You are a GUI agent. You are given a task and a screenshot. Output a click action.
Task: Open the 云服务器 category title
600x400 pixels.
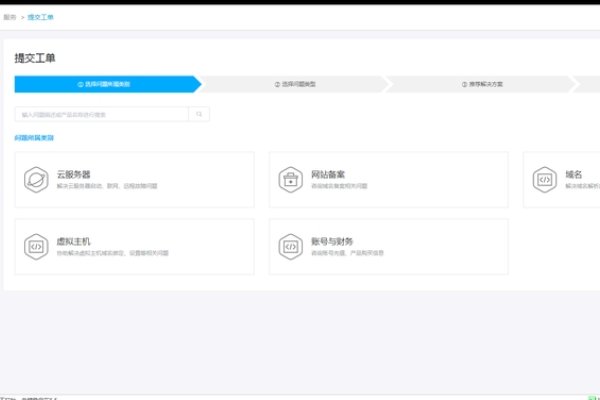(x=73, y=175)
